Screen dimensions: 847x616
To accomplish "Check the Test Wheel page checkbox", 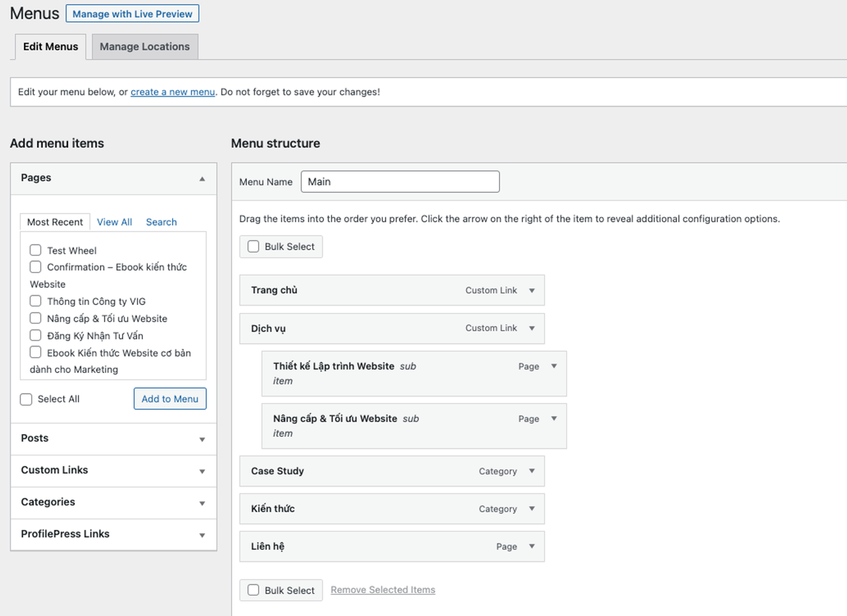I will click(x=36, y=250).
